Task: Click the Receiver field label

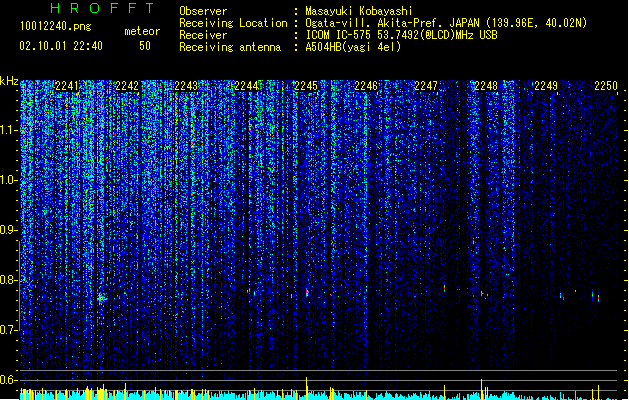Action: click(x=203, y=35)
